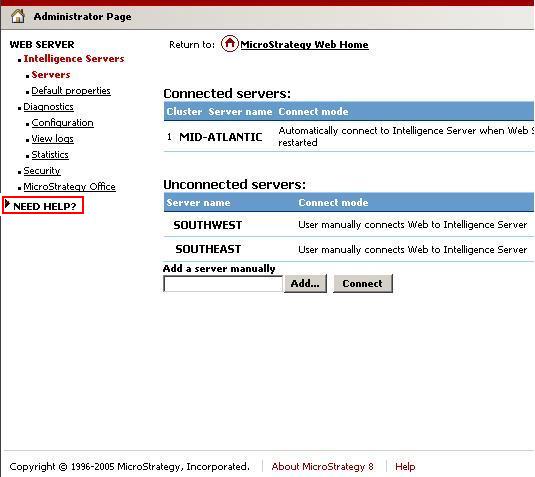The height and width of the screenshot is (477, 535).
Task: Open Diagnostics Configuration link
Action: (62, 123)
